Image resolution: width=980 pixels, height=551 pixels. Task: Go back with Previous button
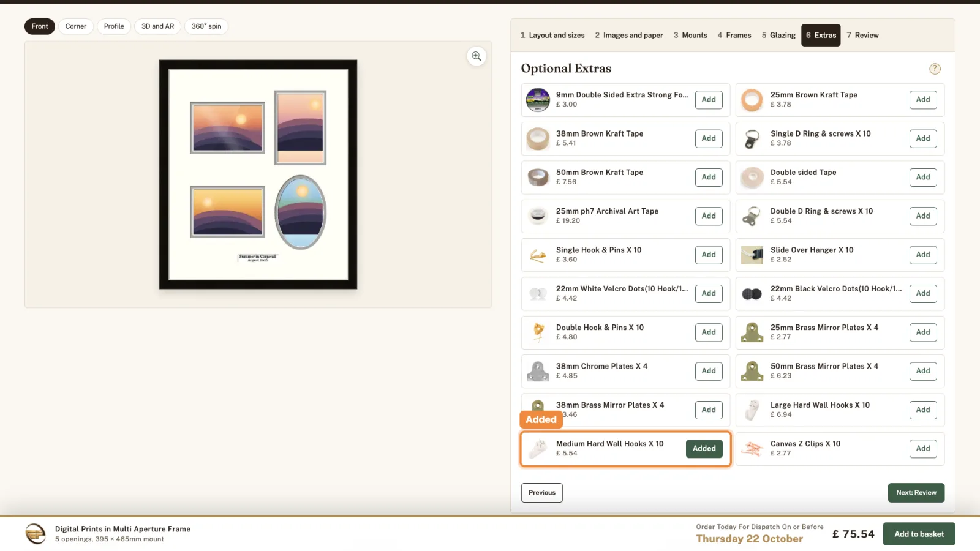point(542,493)
